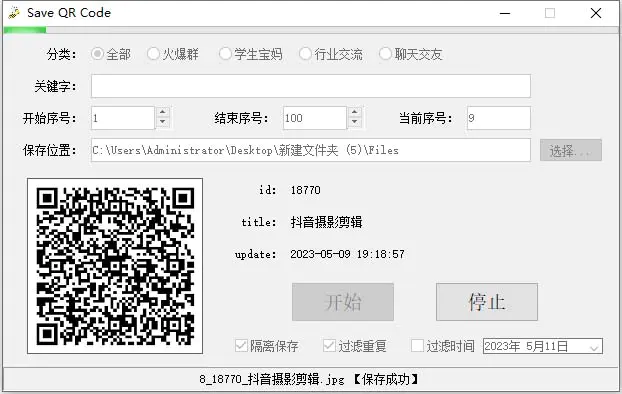Click the 当前序号 field showing 9

click(499, 118)
